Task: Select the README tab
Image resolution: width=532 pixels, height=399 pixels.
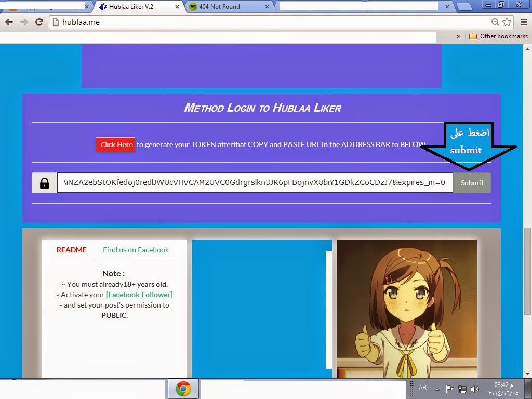Action: [x=72, y=250]
